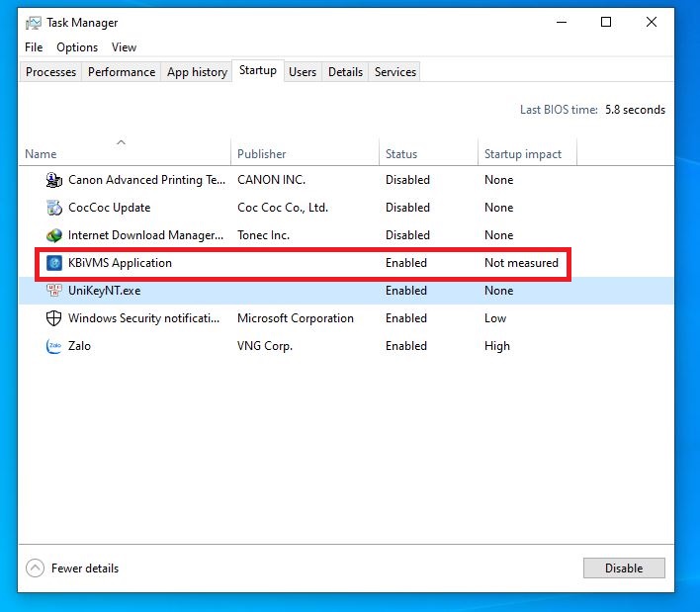This screenshot has height=612, width=700.
Task: Sort by the Publisher column header
Action: [x=305, y=151]
